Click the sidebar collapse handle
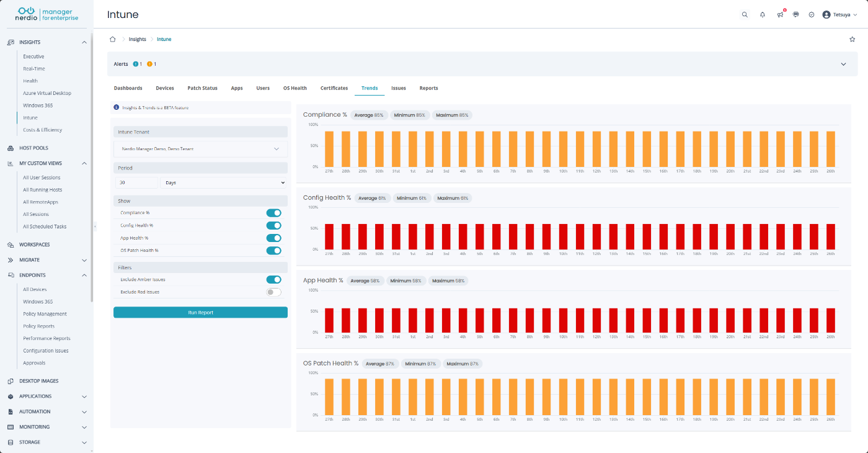The image size is (868, 453). (95, 226)
